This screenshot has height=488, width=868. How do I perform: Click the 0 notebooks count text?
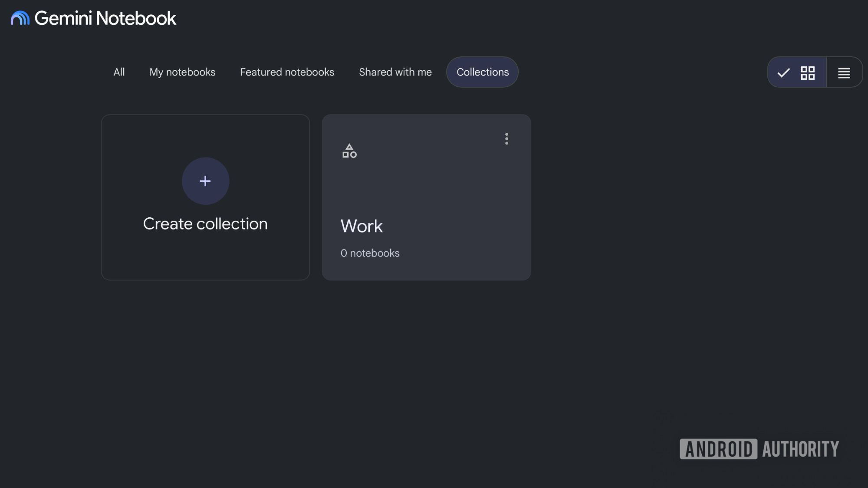coord(370,253)
